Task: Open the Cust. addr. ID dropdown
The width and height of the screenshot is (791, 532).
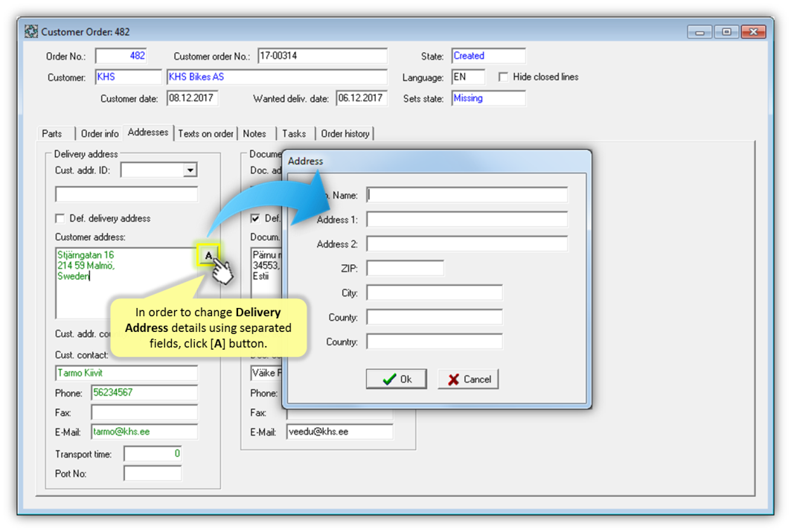Action: pyautogui.click(x=190, y=170)
